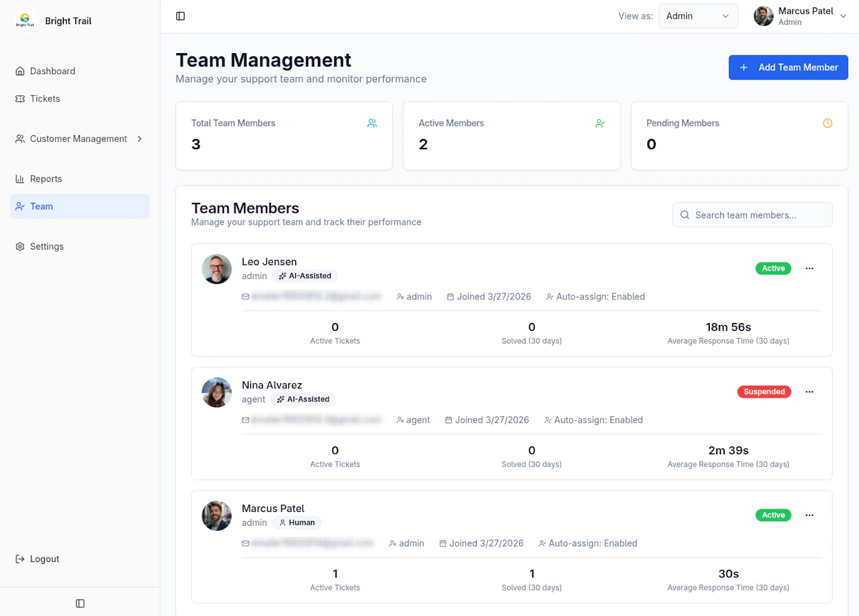Click Marcus Patel's email envelope icon
The height and width of the screenshot is (616, 859).
245,544
